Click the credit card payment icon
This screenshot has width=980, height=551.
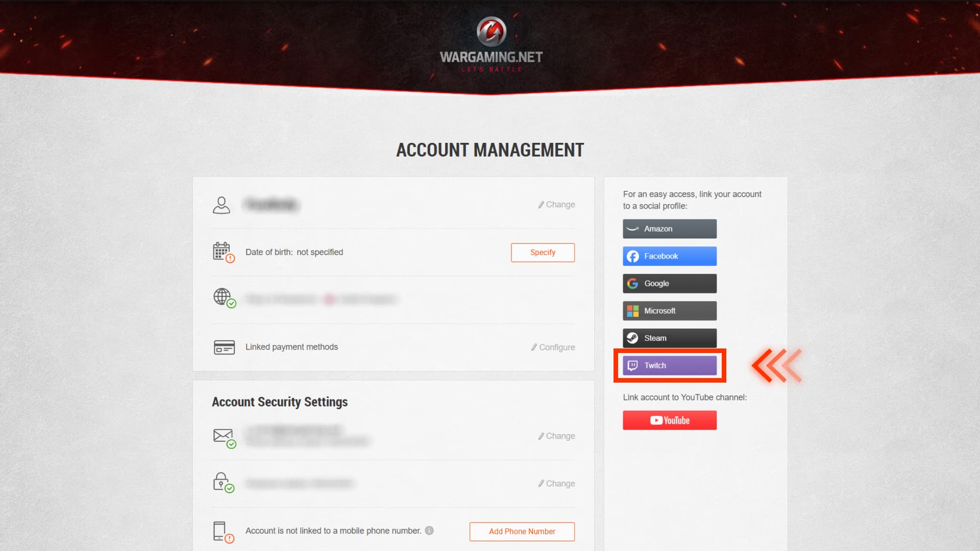coord(224,347)
